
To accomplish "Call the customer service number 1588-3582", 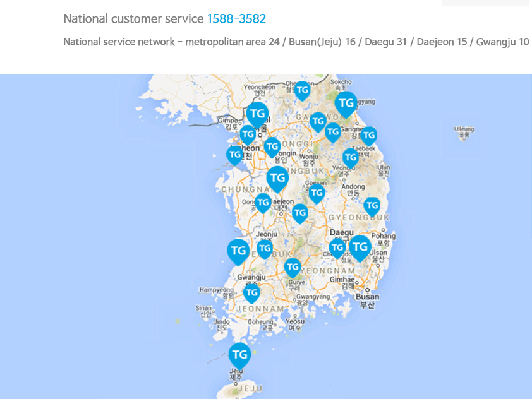I will click(236, 19).
